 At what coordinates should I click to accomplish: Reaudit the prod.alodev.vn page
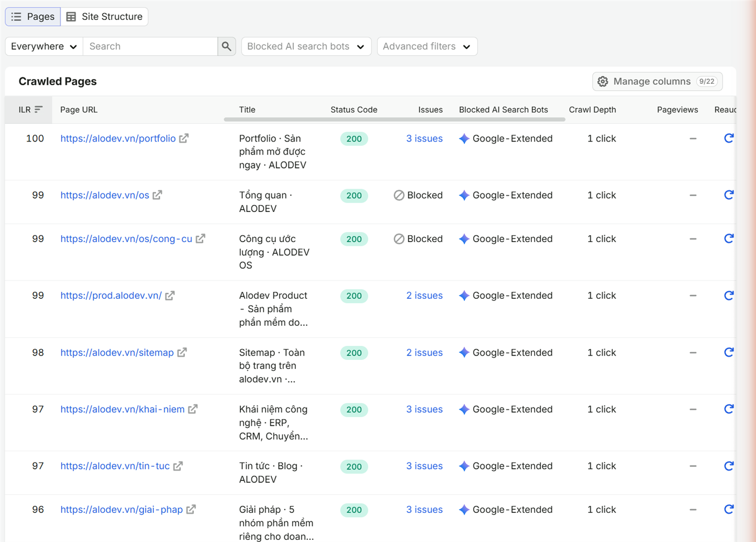click(728, 296)
